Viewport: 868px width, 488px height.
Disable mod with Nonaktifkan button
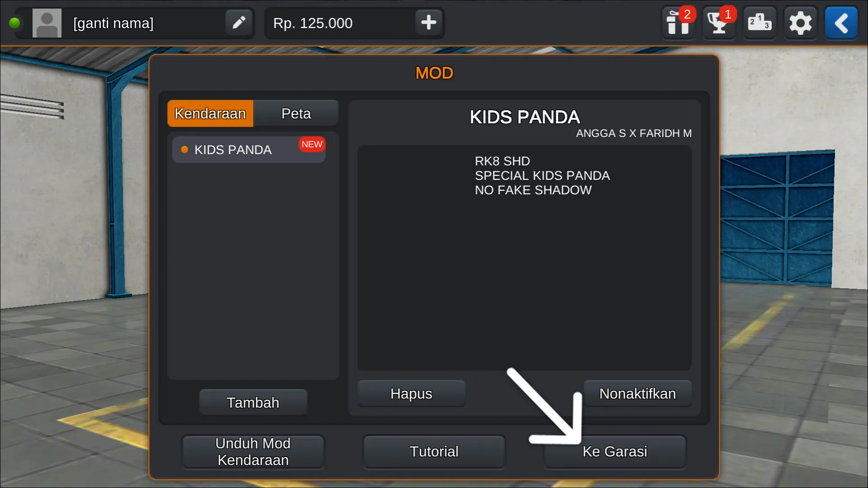point(637,394)
